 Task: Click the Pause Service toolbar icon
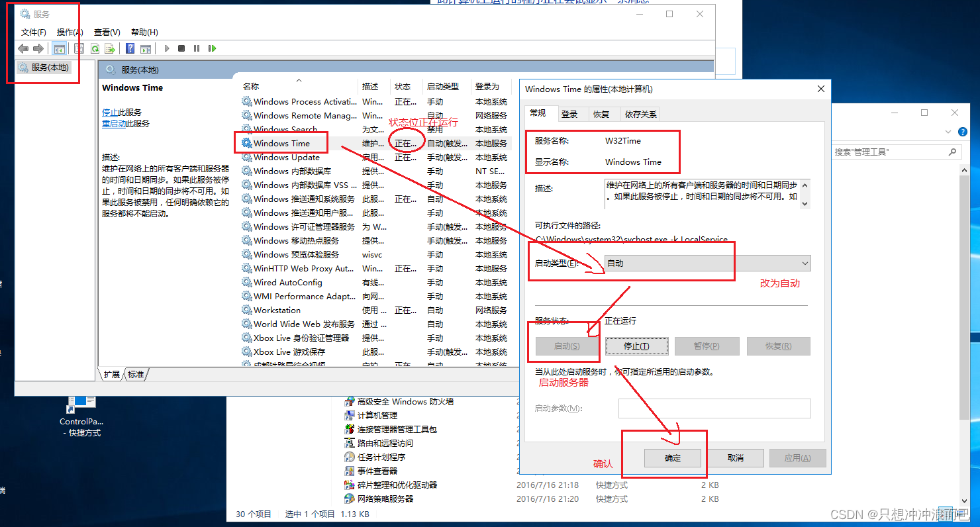click(x=197, y=48)
